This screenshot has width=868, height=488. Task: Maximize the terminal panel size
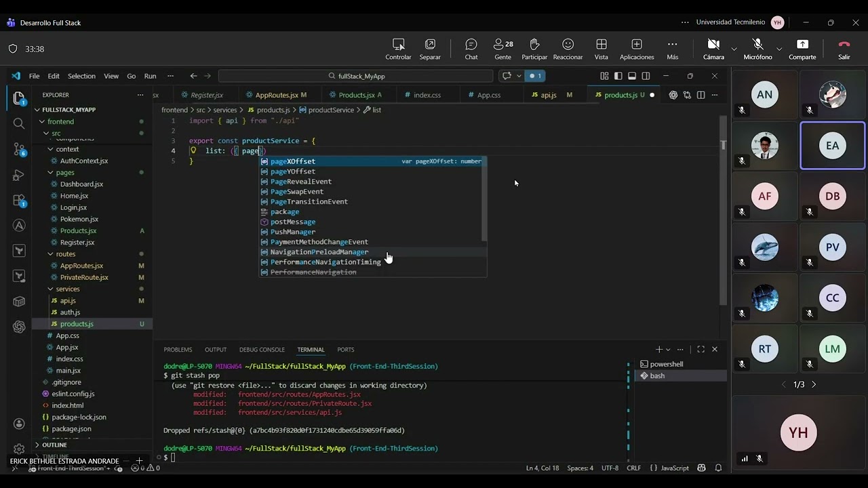(701, 350)
